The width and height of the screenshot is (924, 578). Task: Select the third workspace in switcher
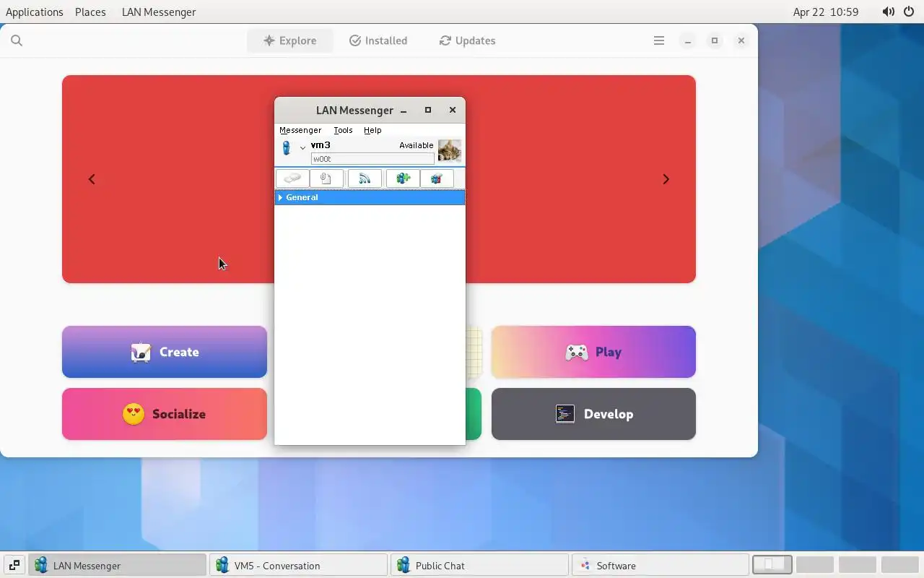[857, 565]
